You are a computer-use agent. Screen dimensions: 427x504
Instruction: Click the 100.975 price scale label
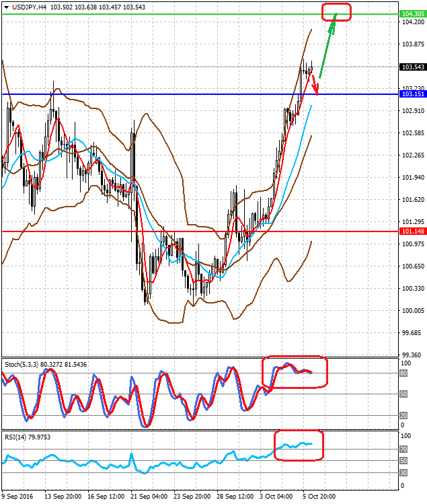tap(413, 244)
